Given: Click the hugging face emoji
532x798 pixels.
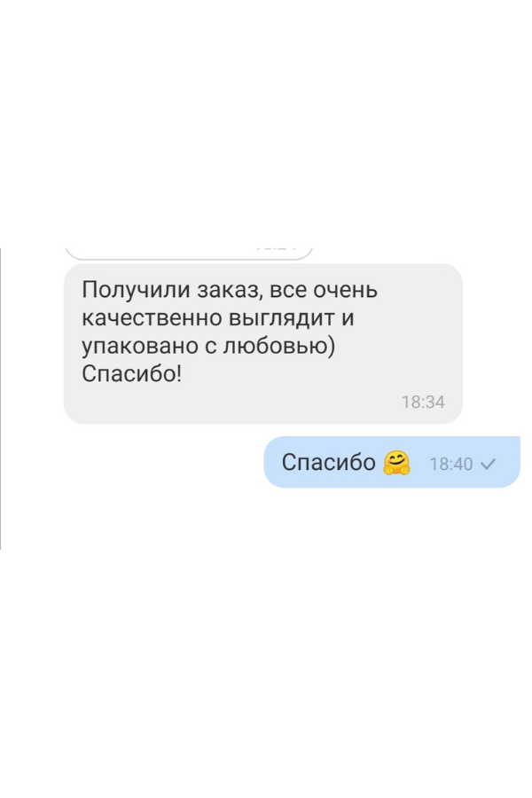Looking at the screenshot, I should (396, 463).
